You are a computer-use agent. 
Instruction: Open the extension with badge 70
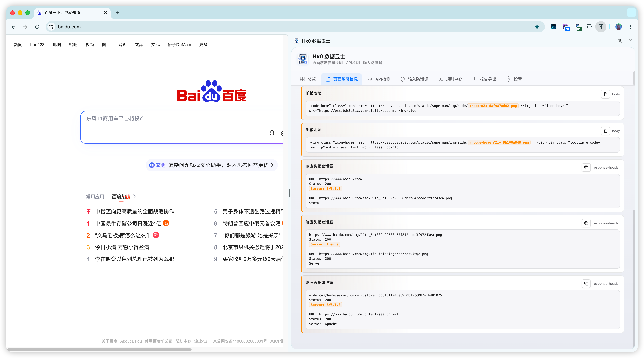tap(566, 27)
